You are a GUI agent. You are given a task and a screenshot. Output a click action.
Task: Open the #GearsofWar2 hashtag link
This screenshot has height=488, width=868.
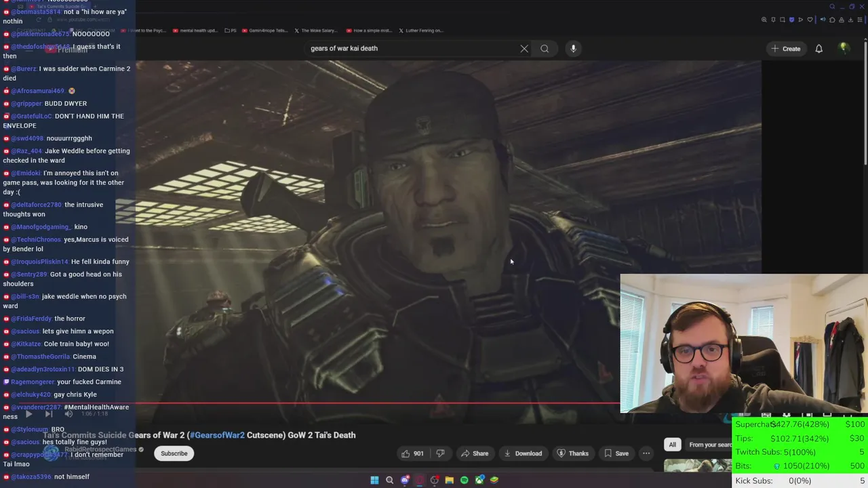point(217,435)
